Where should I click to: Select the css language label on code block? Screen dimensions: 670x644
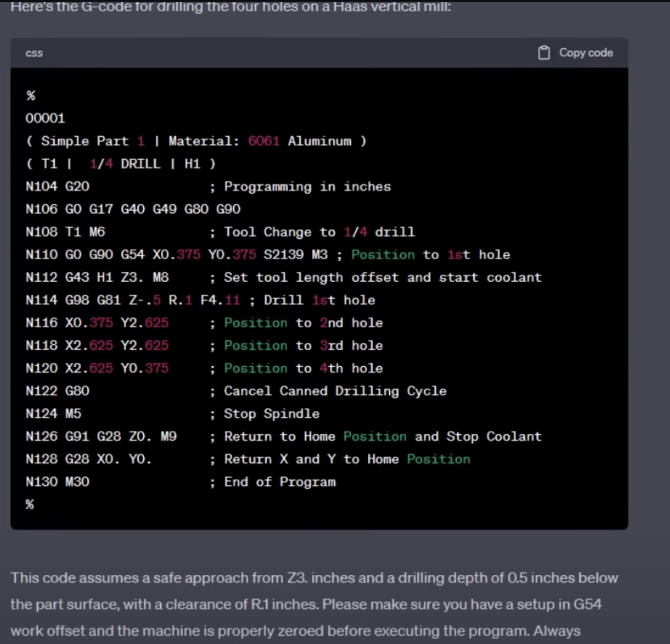click(x=34, y=53)
